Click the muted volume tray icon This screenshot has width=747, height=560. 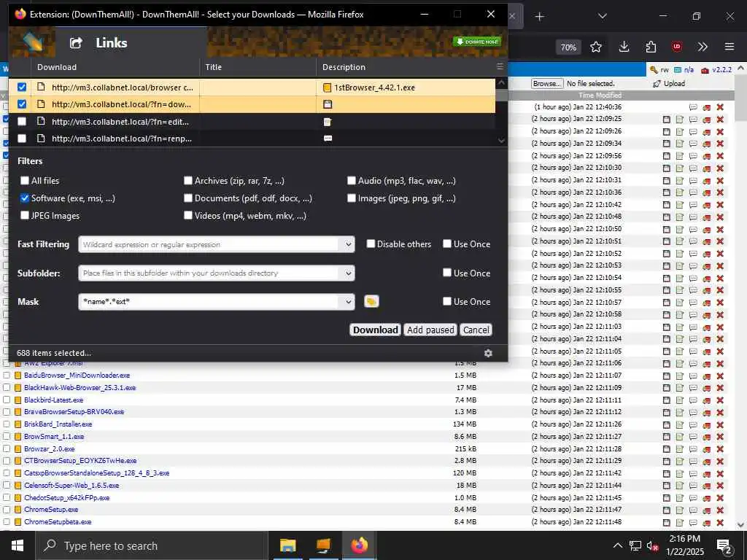click(652, 545)
